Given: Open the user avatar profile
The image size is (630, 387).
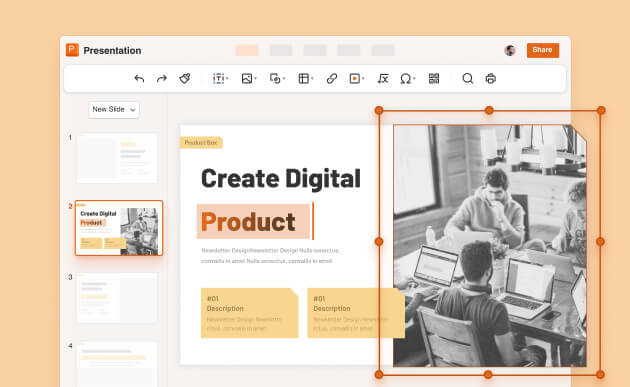Looking at the screenshot, I should 510,50.
